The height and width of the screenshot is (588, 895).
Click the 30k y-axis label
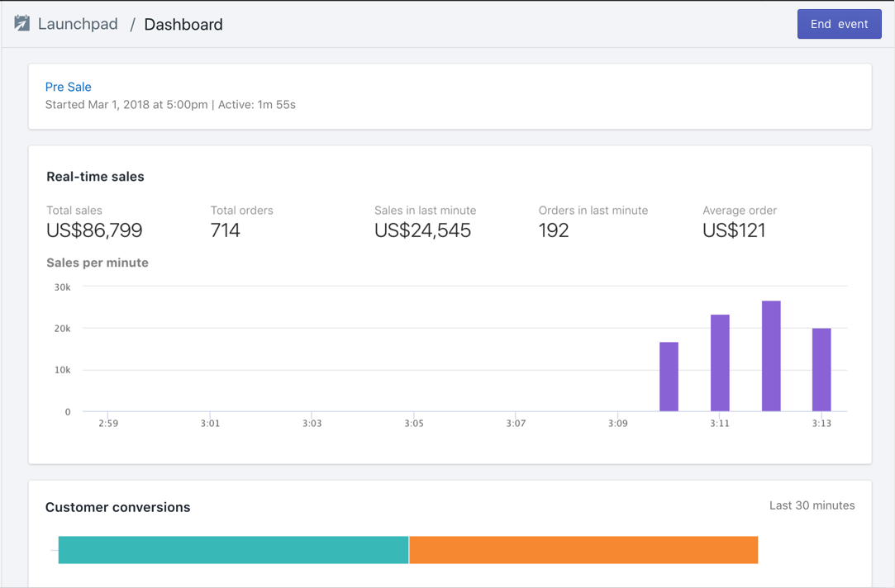tap(62, 287)
